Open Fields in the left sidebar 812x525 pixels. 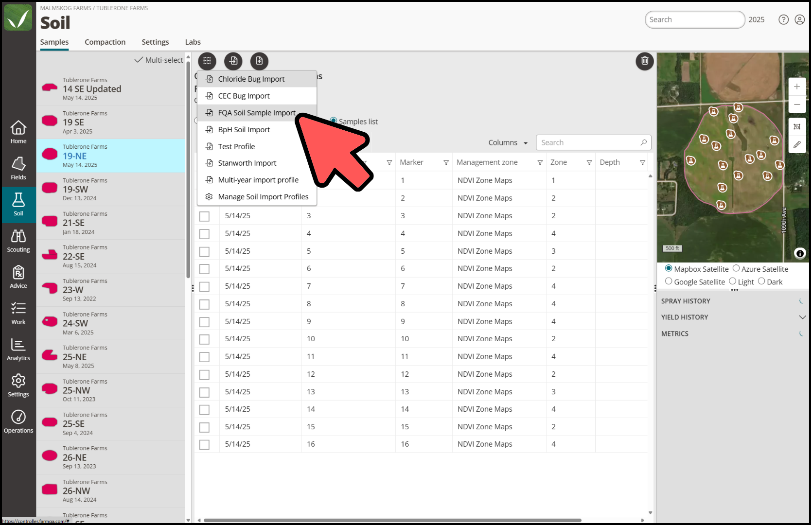pos(18,169)
